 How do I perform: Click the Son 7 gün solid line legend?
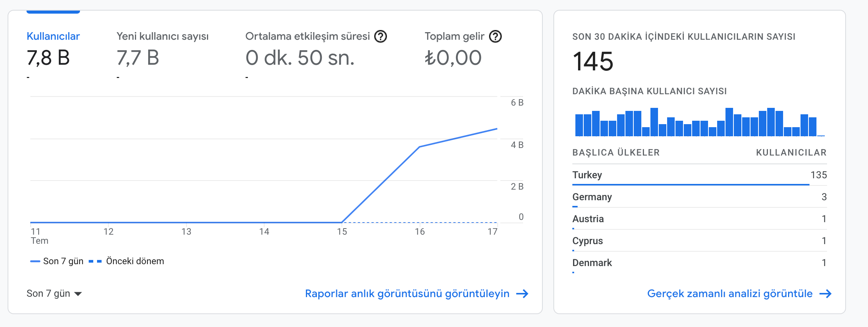[57, 261]
